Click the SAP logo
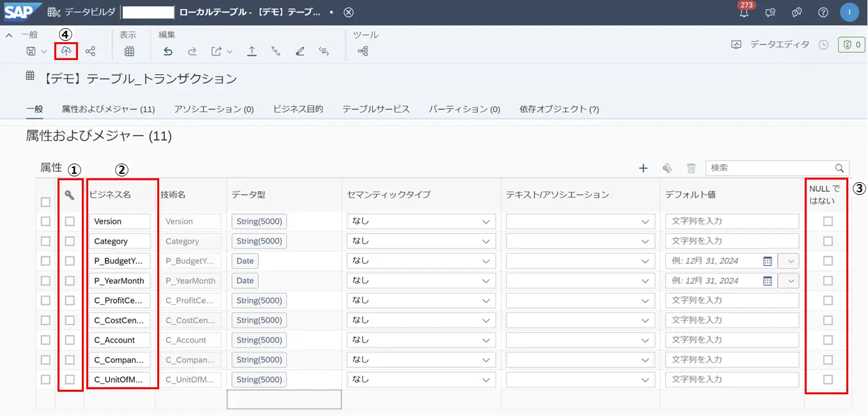Image resolution: width=868 pixels, height=416 pixels. [x=23, y=12]
